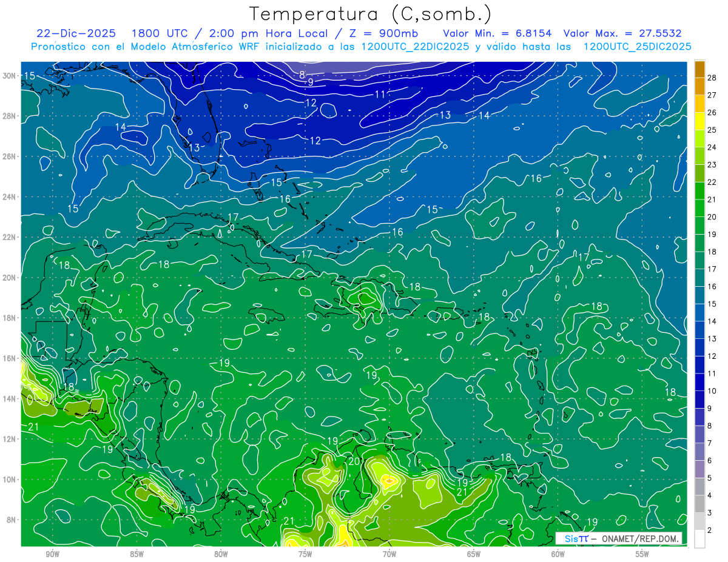Click color legend value "7"
This screenshot has height=562, width=728.
(x=710, y=443)
